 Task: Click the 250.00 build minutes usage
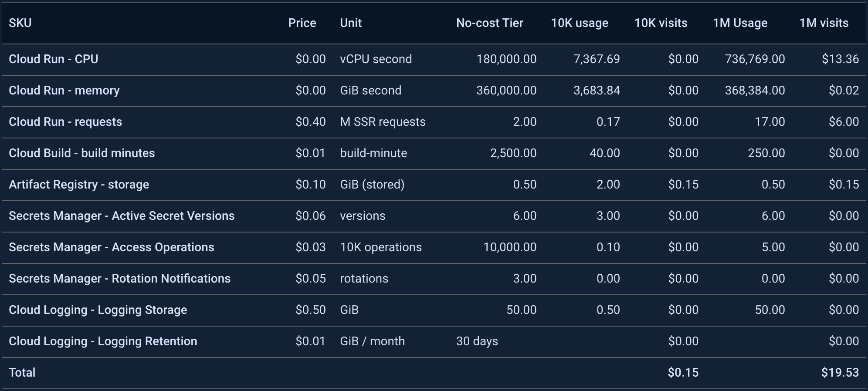[767, 153]
